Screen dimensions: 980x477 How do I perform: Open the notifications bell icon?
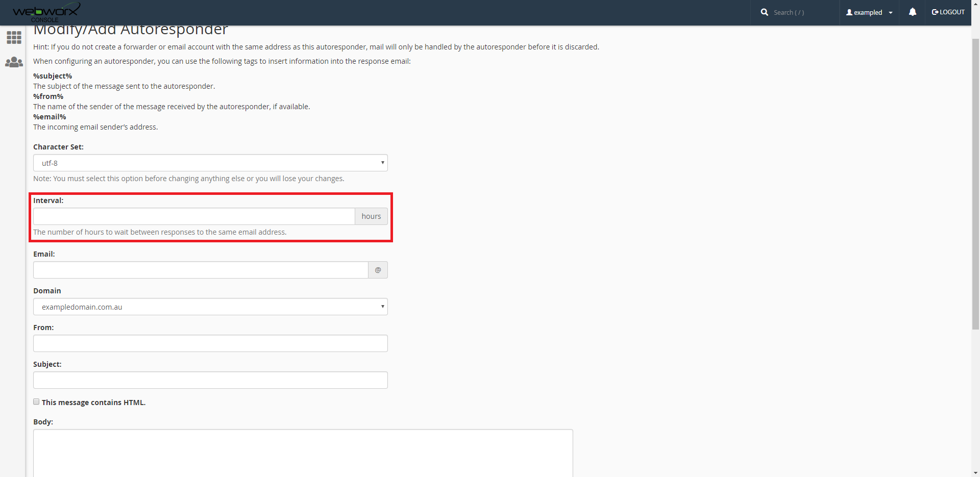pos(913,12)
